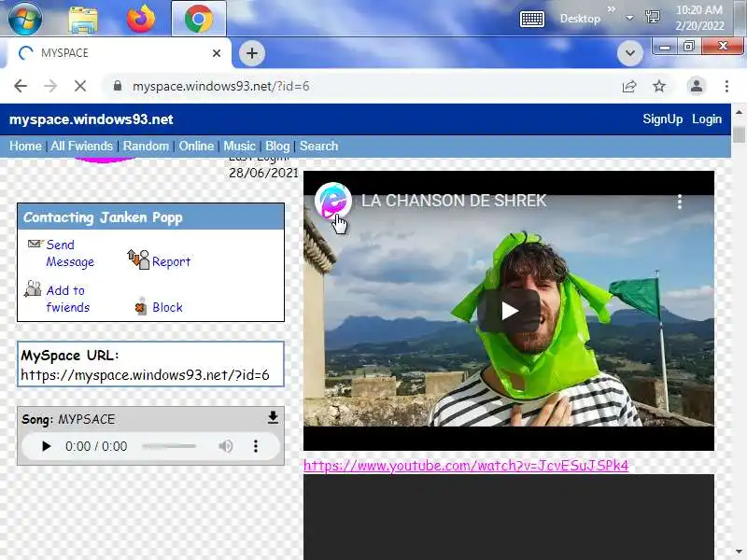This screenshot has height=560, width=747.
Task: Click Send Message envelope icon
Action: tap(35, 244)
